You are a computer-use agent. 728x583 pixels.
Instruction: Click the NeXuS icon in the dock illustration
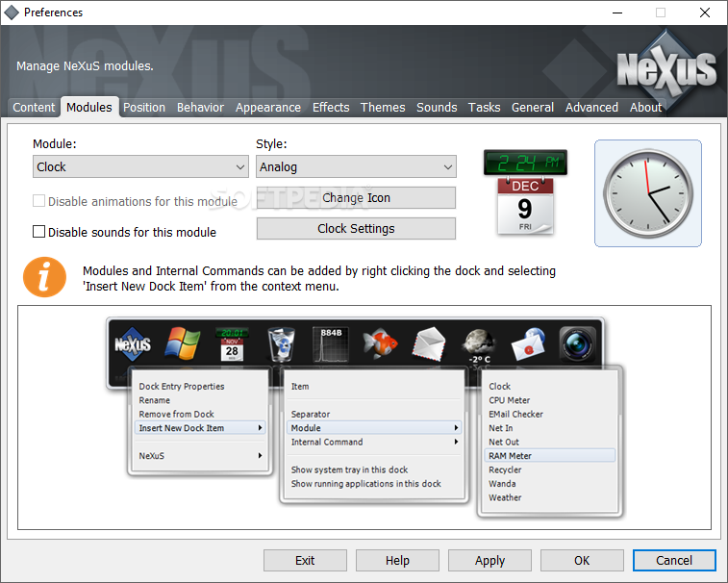[x=133, y=344]
